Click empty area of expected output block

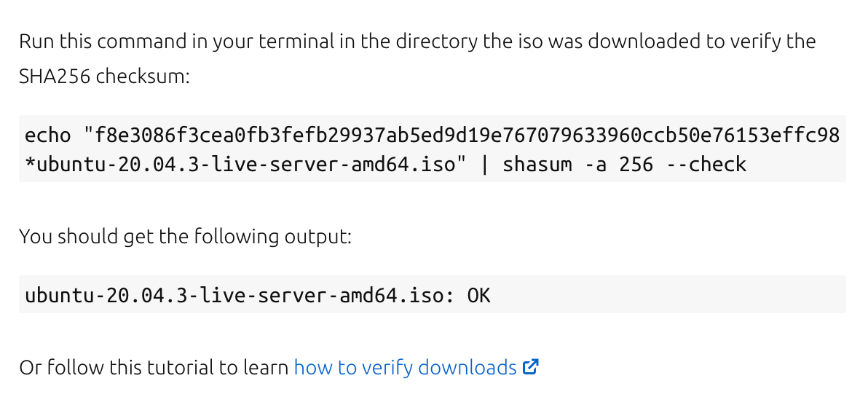(x=664, y=294)
